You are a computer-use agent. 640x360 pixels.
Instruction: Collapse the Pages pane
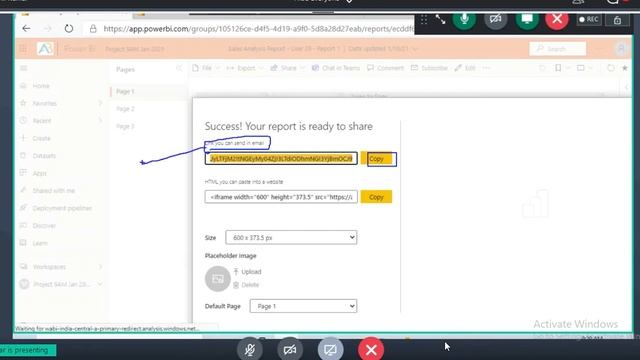[x=178, y=69]
